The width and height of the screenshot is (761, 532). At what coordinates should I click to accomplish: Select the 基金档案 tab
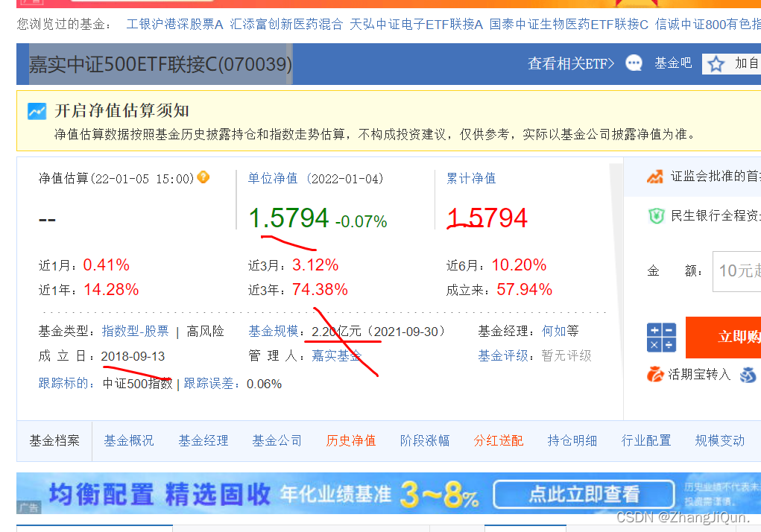[x=54, y=441]
